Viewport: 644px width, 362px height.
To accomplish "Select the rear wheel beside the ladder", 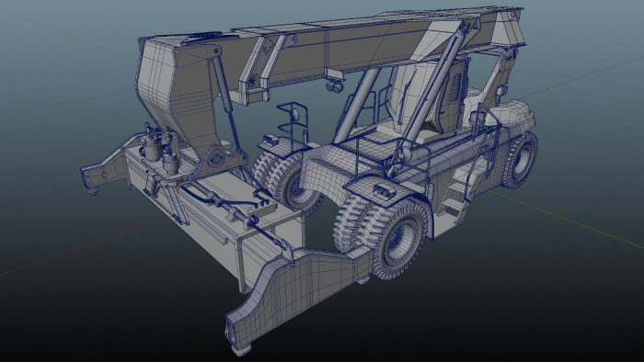I will (520, 161).
